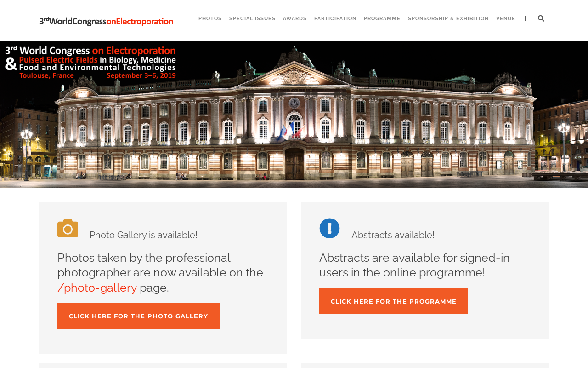
Task: Click the Capitole building banner image
Action: click(x=294, y=115)
